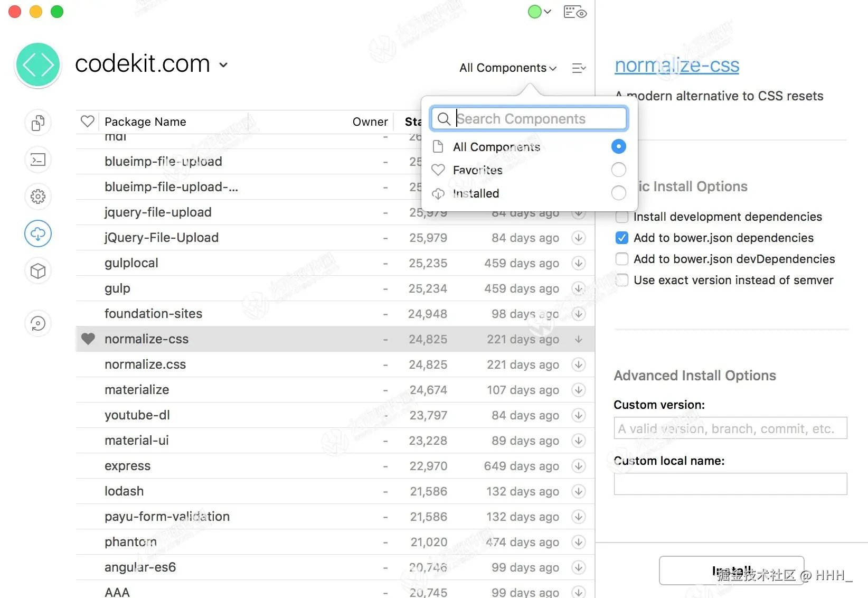The image size is (868, 598).
Task: Select the youtube-dl package name
Action: point(137,415)
